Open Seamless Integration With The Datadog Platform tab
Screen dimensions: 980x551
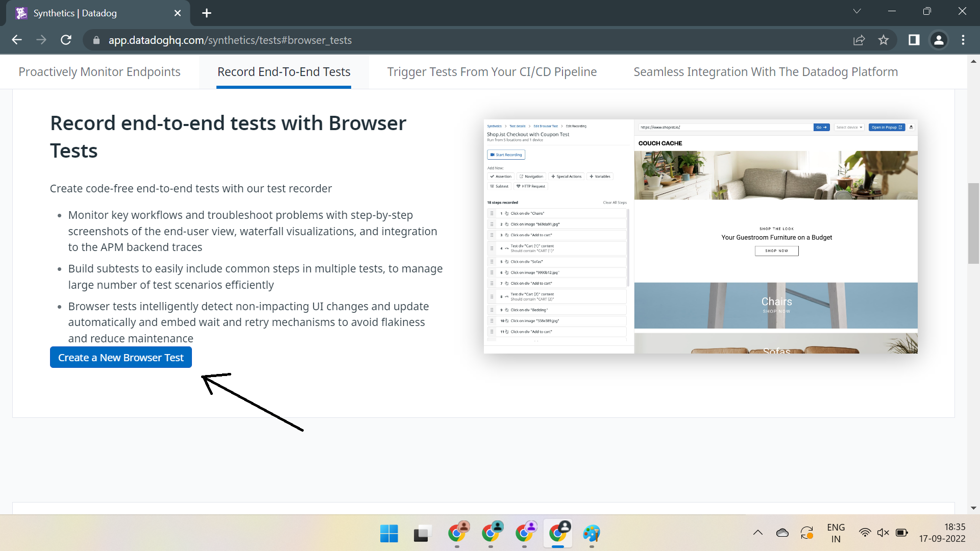point(766,72)
